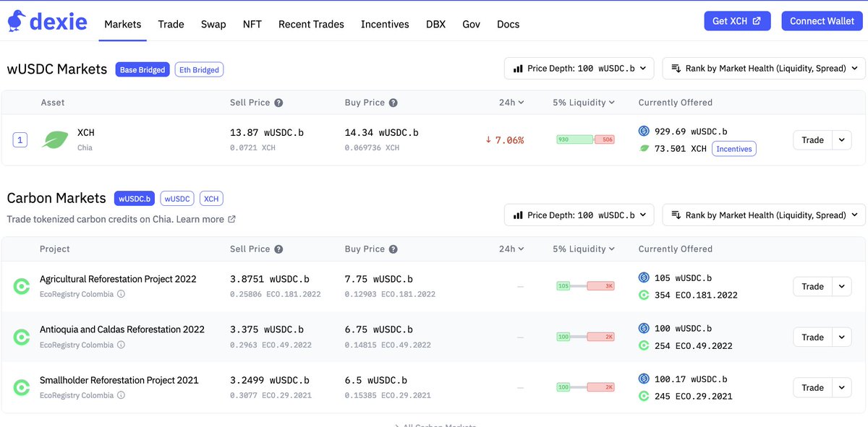Select the wUSDC.b carbon market filter
Viewport: 868px width, 427px height.
[135, 198]
